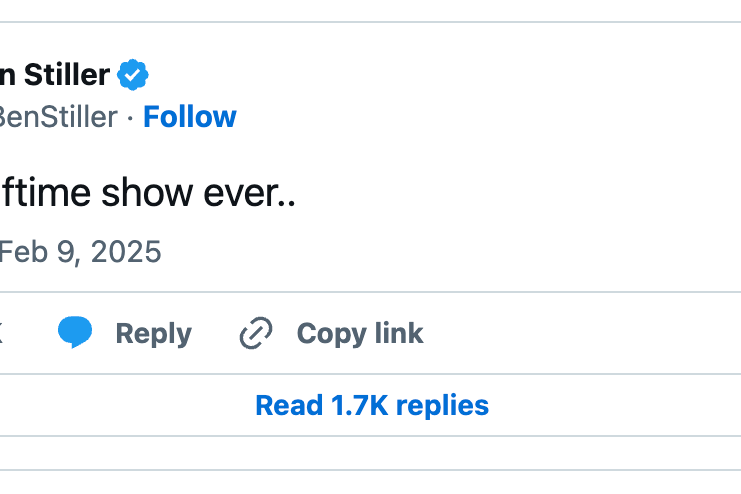Visit the BenStiller handle link
This screenshot has height=494, width=741.
click(x=59, y=117)
